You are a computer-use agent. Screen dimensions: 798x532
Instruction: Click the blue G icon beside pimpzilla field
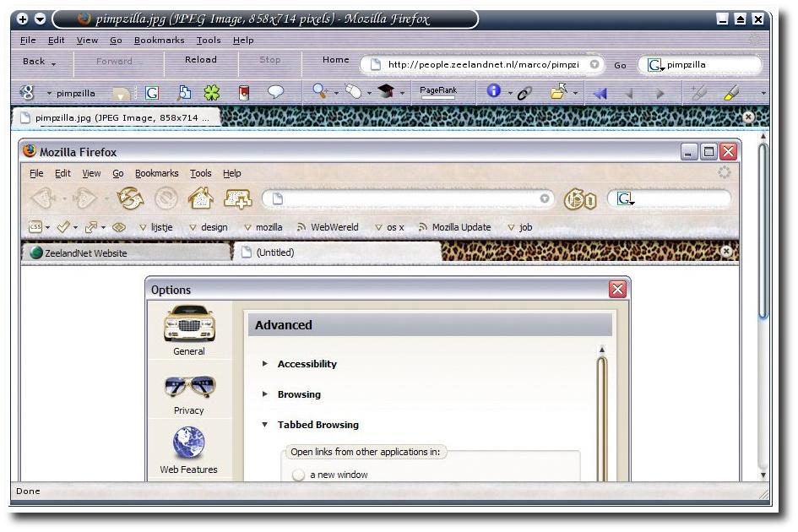(152, 93)
